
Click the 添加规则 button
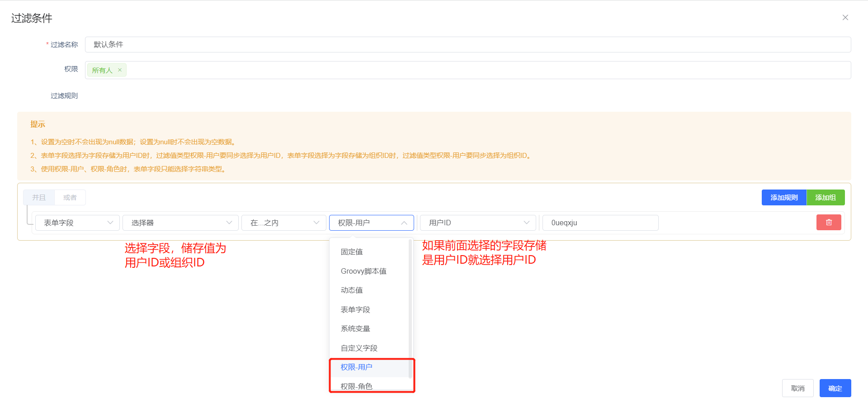tap(784, 198)
